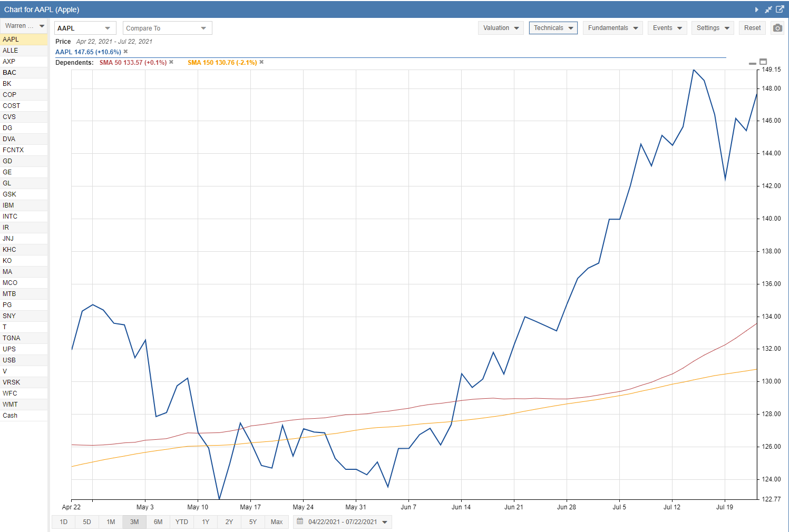This screenshot has height=532, width=789.
Task: Remove SMA 50 indicator with its x
Action: tap(171, 62)
